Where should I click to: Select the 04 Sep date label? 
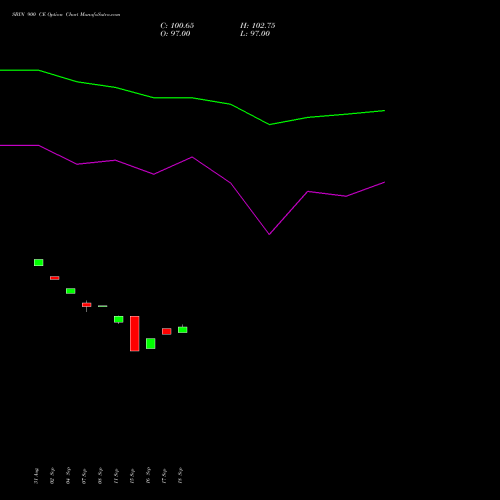pyautogui.click(x=68, y=476)
